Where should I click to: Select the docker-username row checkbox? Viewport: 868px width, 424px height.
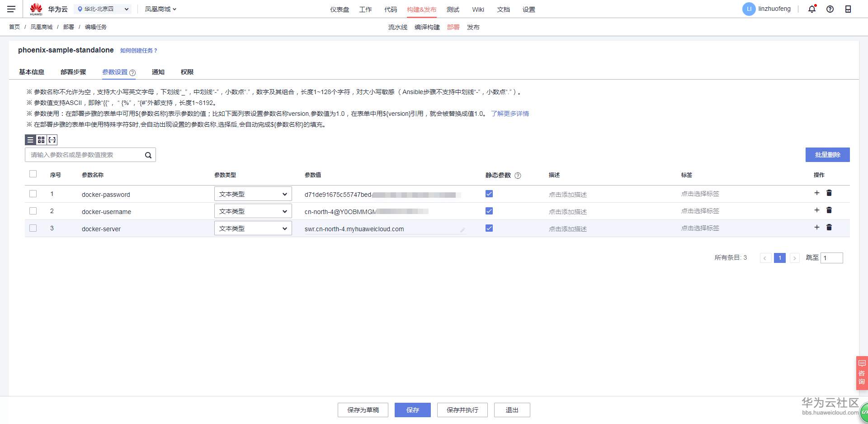33,211
